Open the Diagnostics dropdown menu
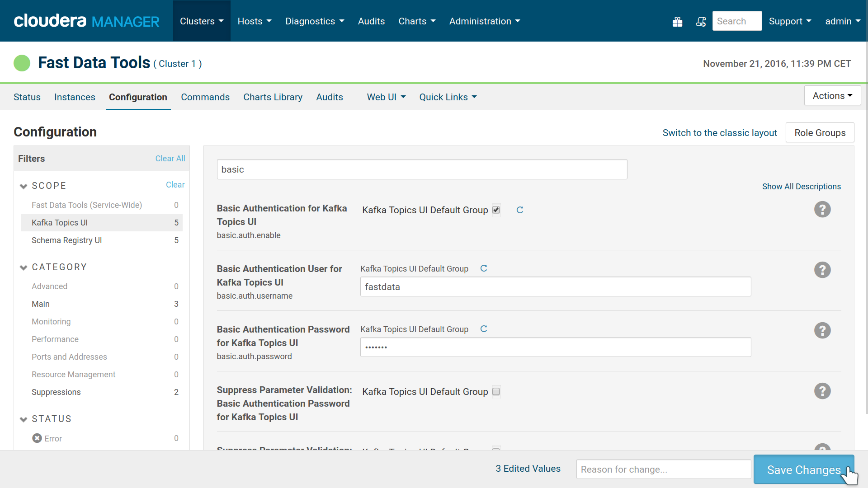Viewport: 868px width, 488px height. pos(315,21)
